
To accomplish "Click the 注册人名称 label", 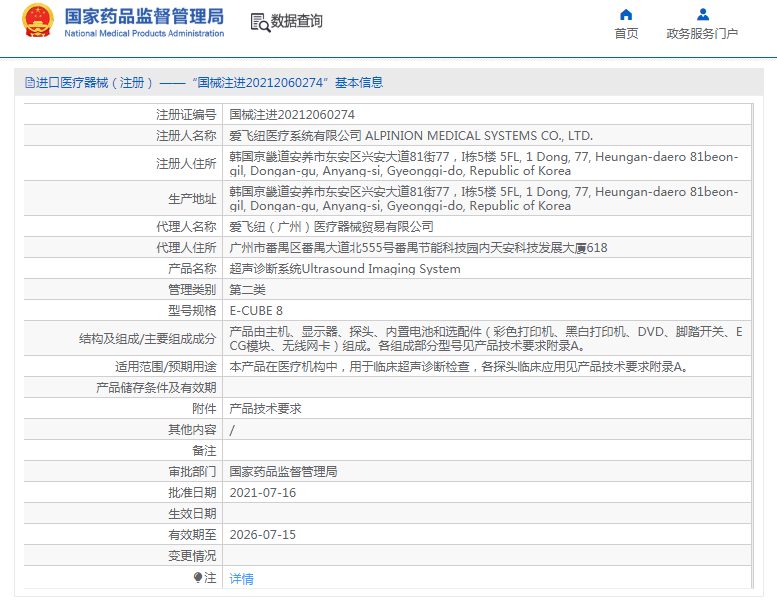I will click(x=186, y=136).
